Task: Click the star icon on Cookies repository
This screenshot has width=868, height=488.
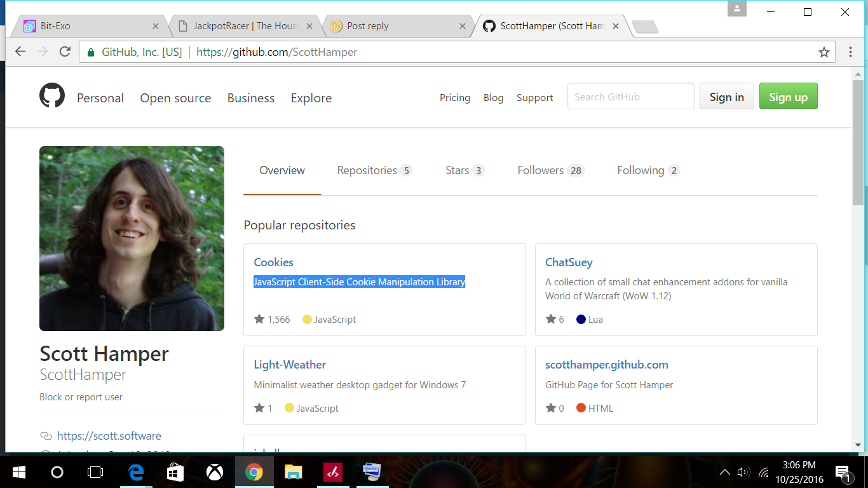Action: tap(259, 319)
